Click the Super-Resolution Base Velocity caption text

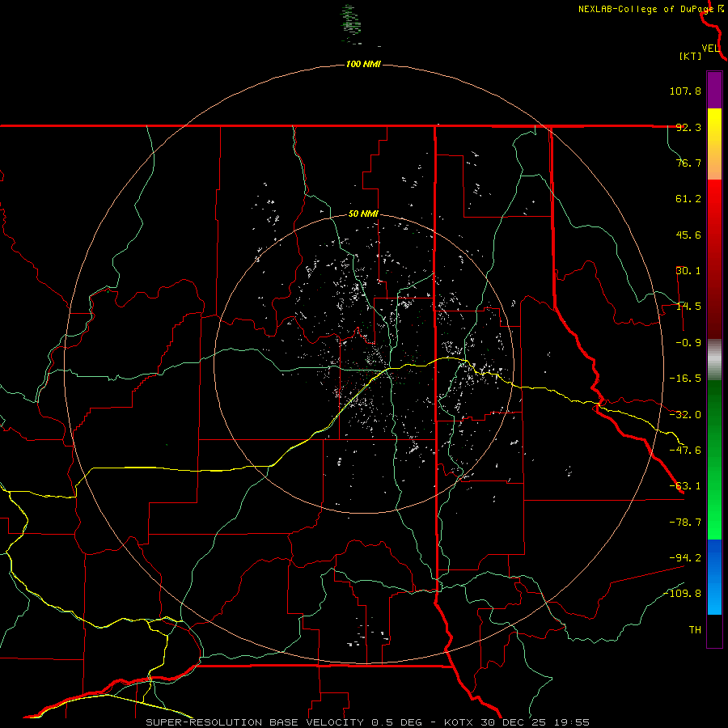coord(368,722)
